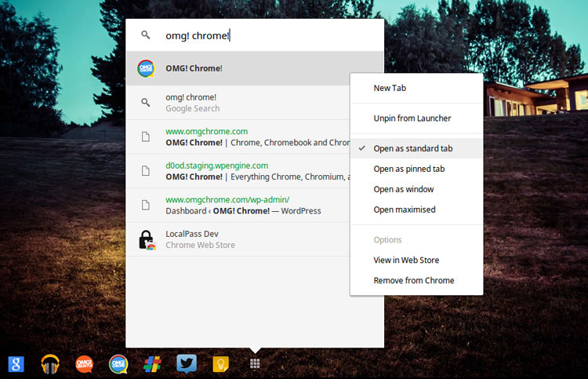Click LocalPass Dev padlock icon
This screenshot has width=588, height=379.
point(147,240)
